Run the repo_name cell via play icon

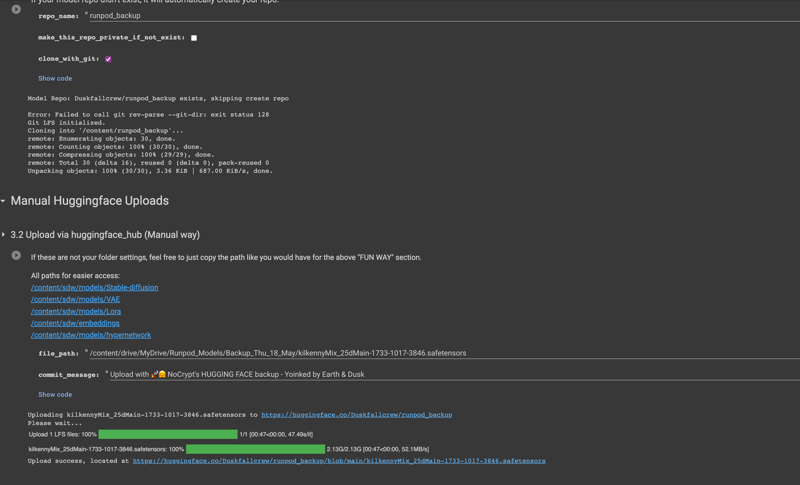[x=16, y=9]
